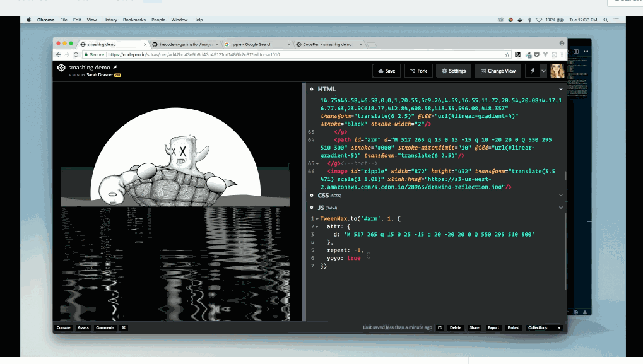Open the View menu

(x=91, y=20)
